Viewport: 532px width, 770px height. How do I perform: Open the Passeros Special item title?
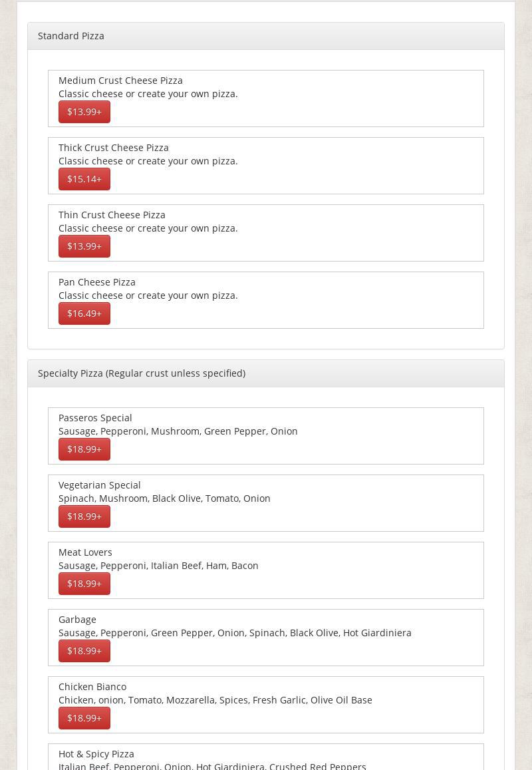[x=95, y=418]
